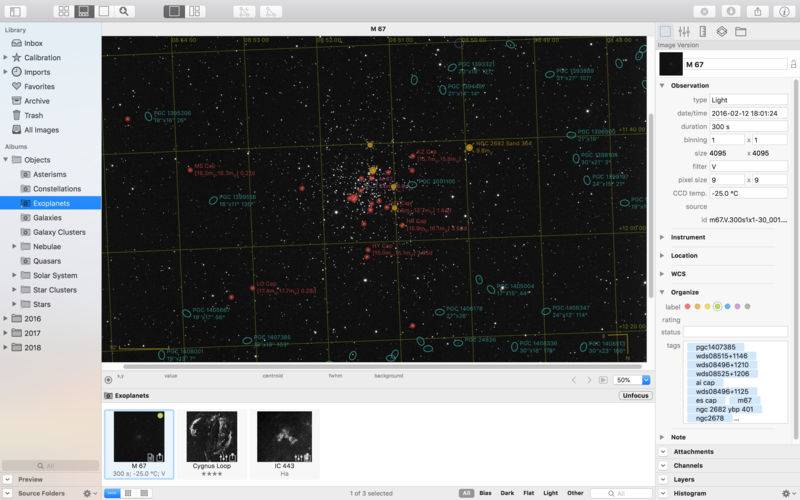Open Histogram gear settings menu
The height and width of the screenshot is (500, 800).
[x=788, y=493]
